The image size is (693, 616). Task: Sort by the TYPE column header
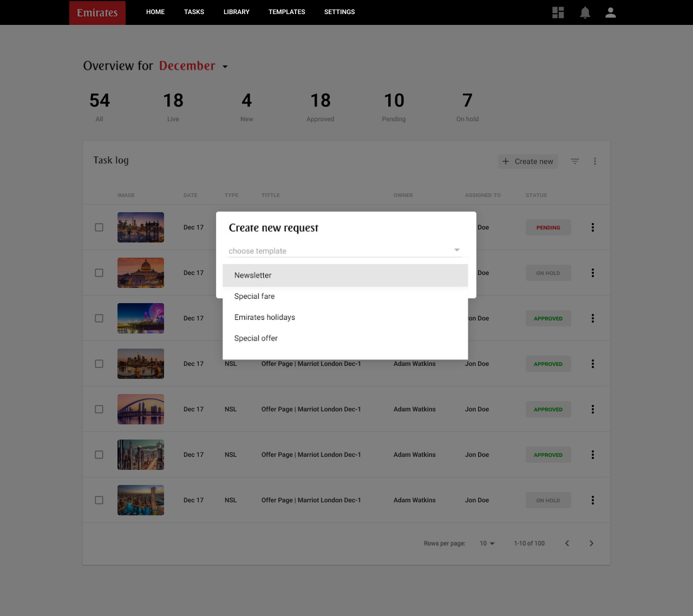[x=232, y=195]
